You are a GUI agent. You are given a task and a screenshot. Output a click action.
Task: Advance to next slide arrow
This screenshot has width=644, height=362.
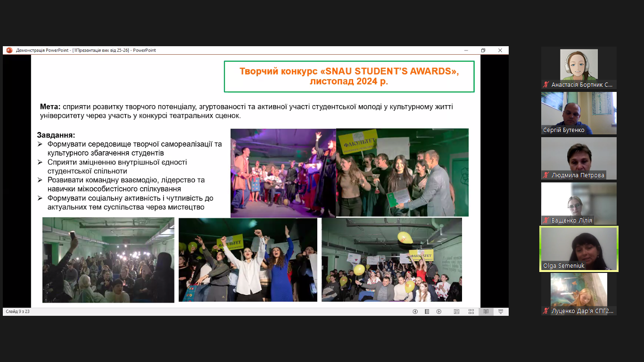click(439, 312)
